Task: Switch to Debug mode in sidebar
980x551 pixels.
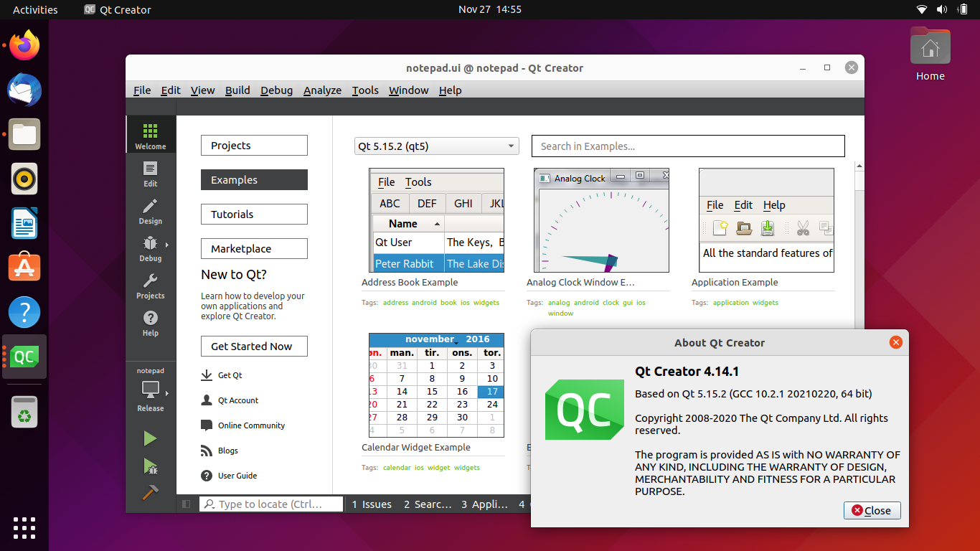Action: (150, 248)
